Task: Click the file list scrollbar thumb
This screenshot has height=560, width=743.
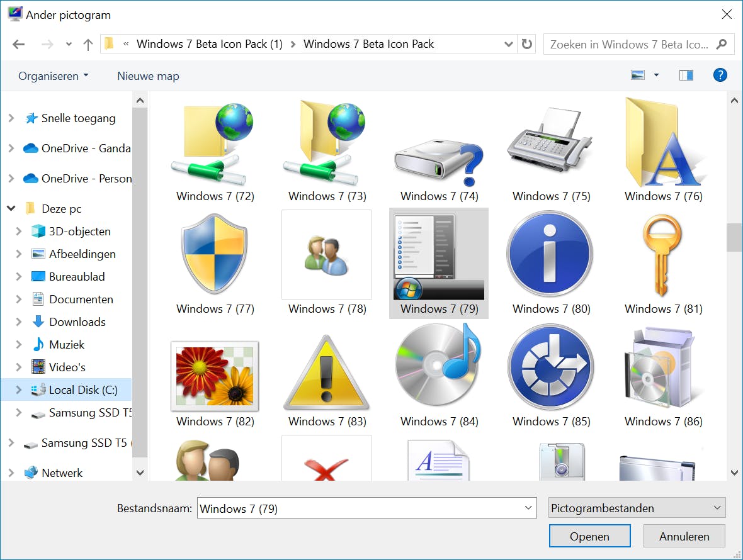Action: (x=734, y=237)
